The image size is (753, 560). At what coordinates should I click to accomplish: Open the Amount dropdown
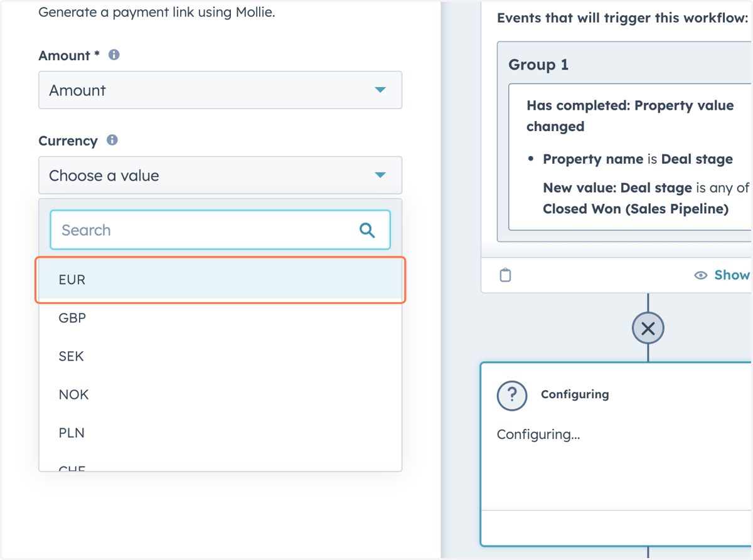point(220,90)
